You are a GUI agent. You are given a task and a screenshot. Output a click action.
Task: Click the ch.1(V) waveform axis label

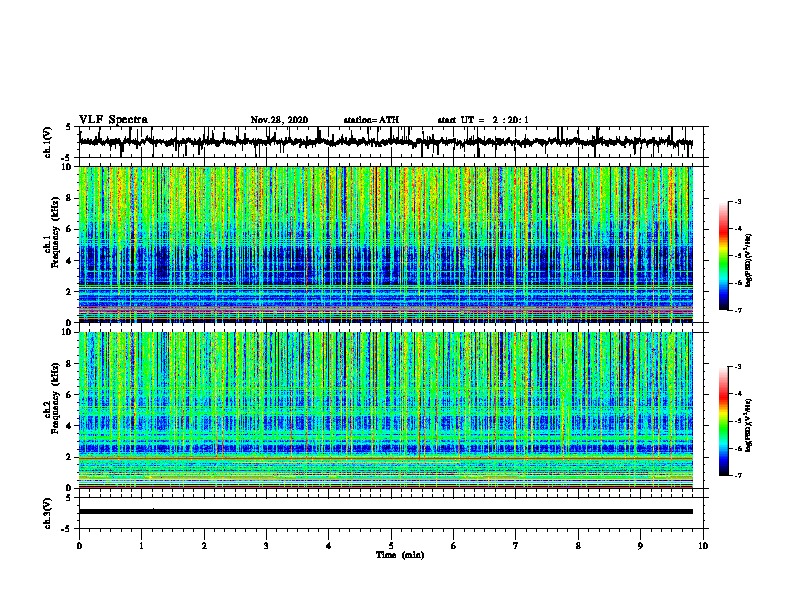[48, 142]
